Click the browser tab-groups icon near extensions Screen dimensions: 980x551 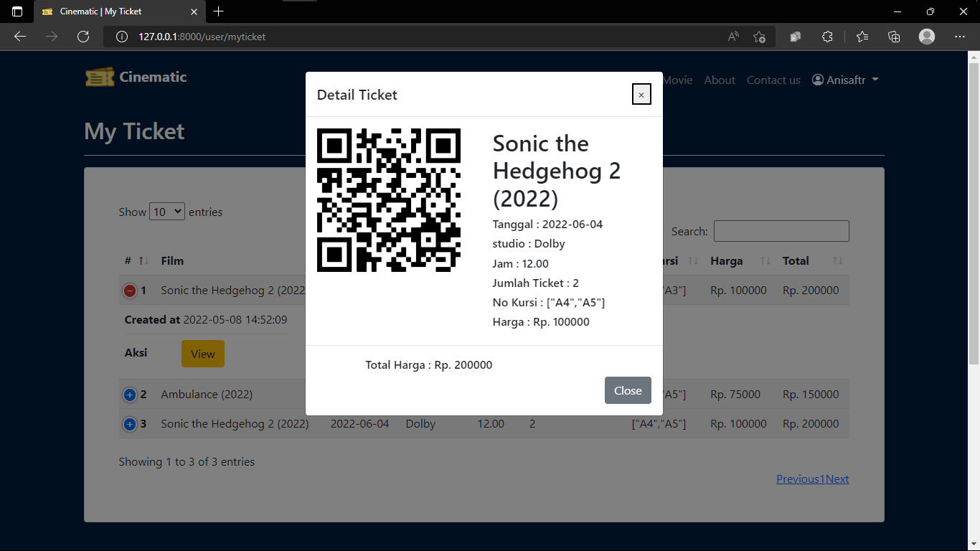(795, 37)
